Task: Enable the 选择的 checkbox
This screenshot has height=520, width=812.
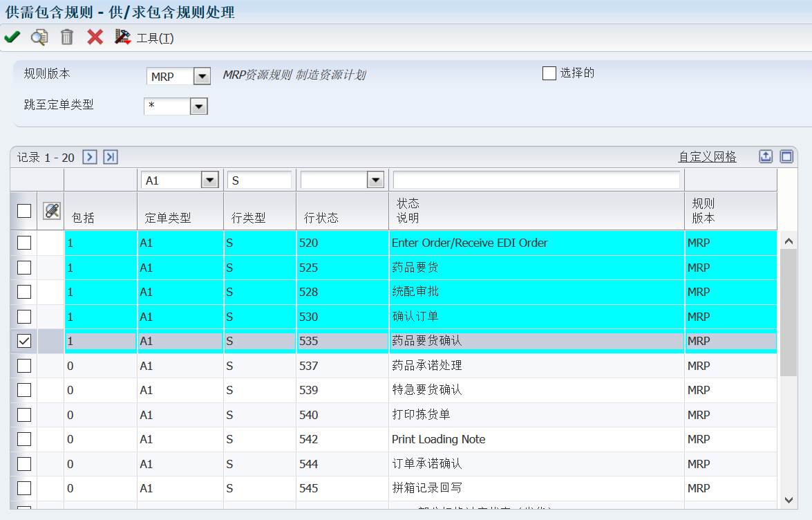Action: pyautogui.click(x=549, y=73)
